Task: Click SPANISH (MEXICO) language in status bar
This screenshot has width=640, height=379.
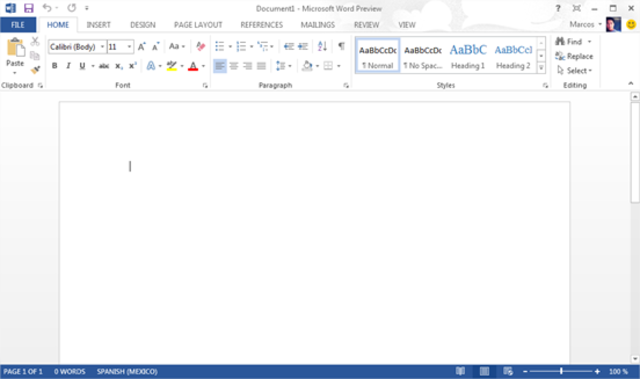Action: tap(127, 372)
